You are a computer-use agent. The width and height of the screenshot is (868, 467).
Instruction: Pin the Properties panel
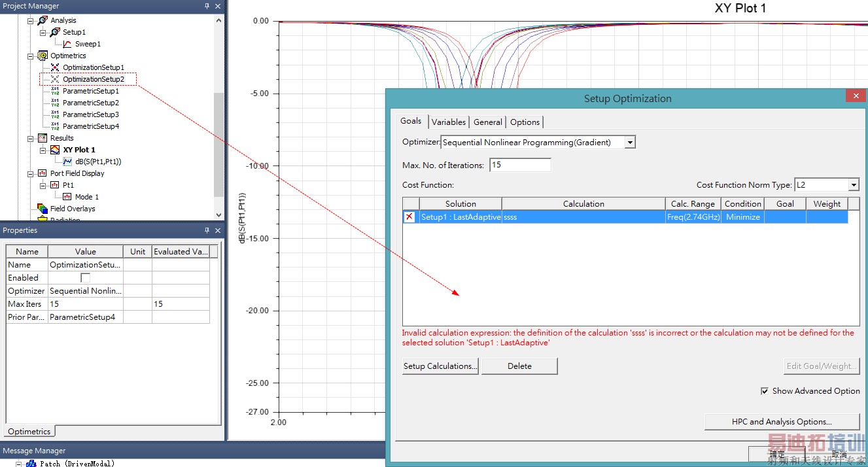[207, 230]
